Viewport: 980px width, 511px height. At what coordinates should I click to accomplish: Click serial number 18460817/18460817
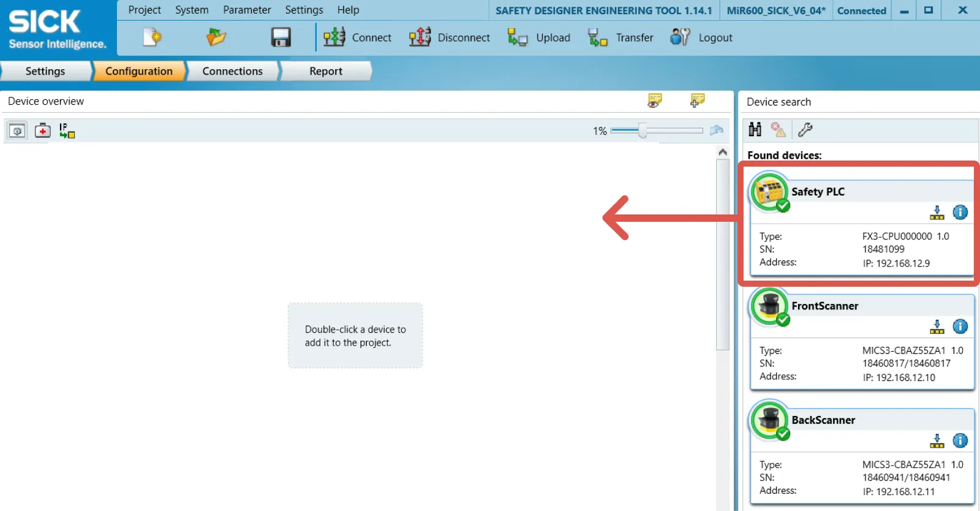907,363
